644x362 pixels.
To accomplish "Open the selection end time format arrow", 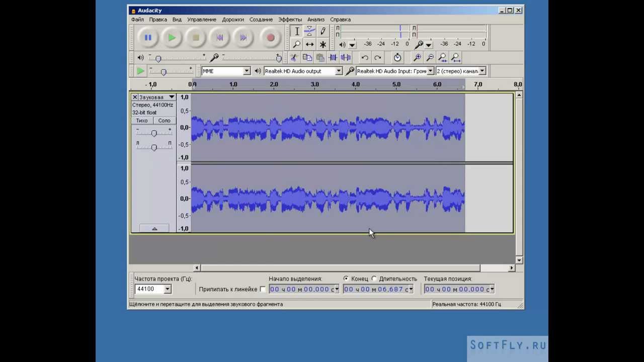I will (411, 289).
